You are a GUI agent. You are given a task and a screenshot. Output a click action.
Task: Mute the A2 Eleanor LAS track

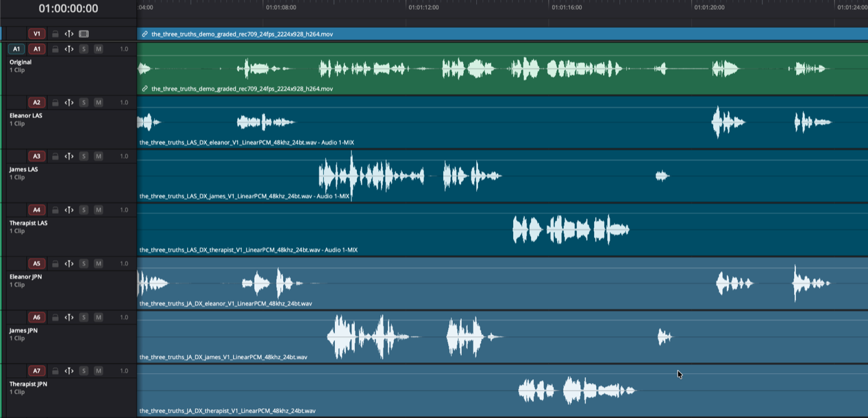point(98,102)
